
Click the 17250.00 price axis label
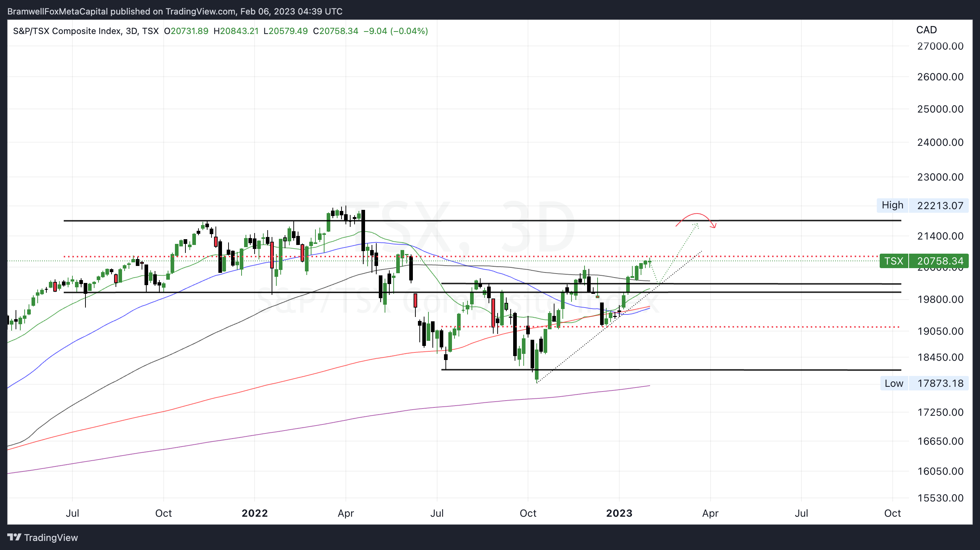[x=940, y=412]
